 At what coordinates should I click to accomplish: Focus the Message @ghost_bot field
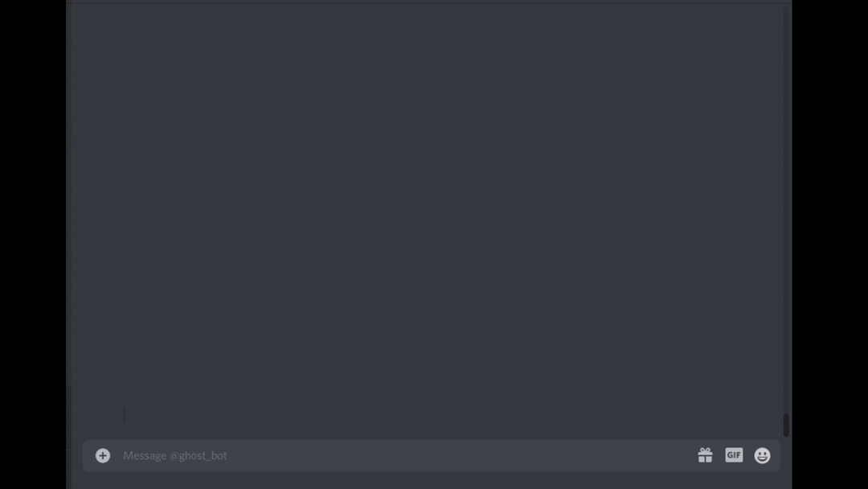click(404, 455)
